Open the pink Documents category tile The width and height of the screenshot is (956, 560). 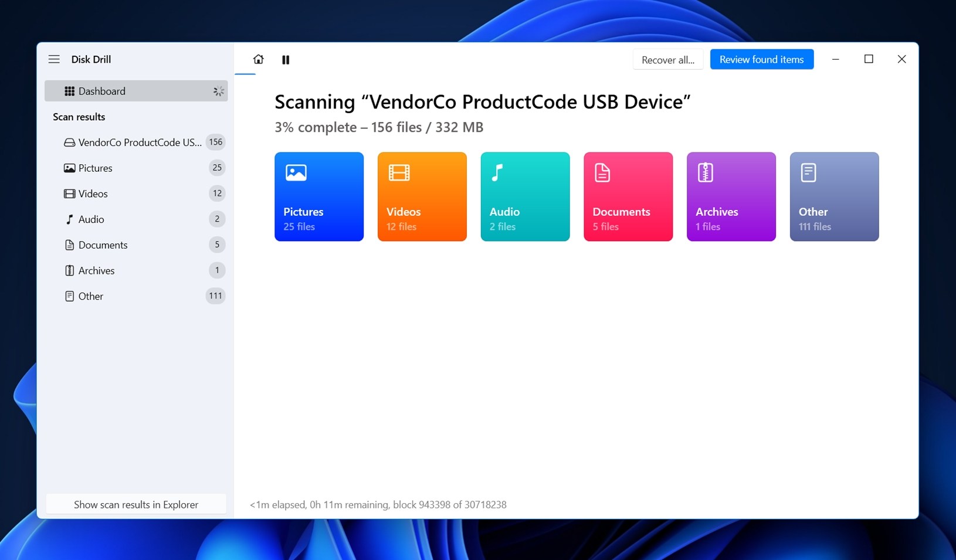pyautogui.click(x=628, y=196)
